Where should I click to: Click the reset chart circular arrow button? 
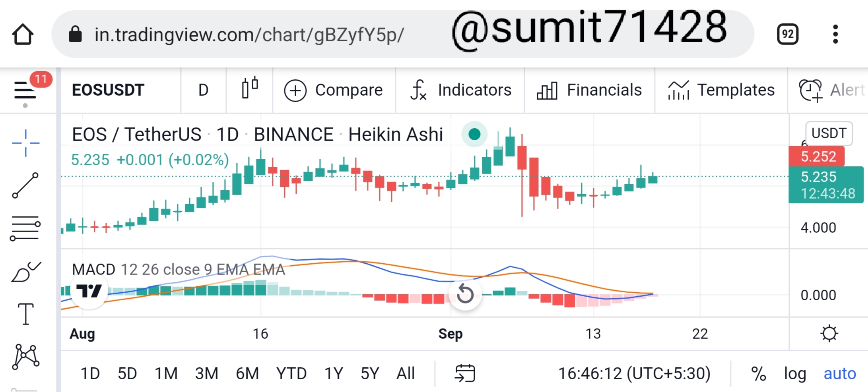click(465, 294)
